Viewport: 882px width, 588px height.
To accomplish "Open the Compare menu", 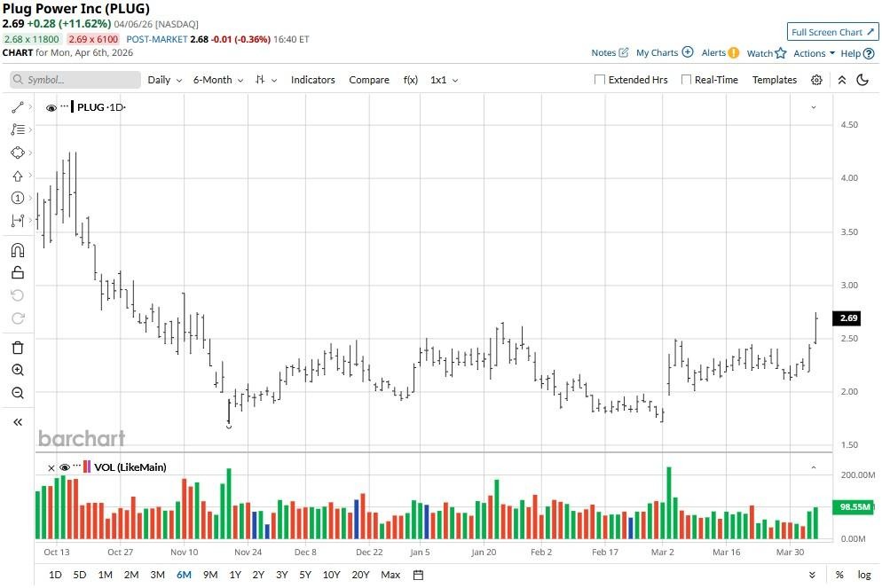I will 369,80.
